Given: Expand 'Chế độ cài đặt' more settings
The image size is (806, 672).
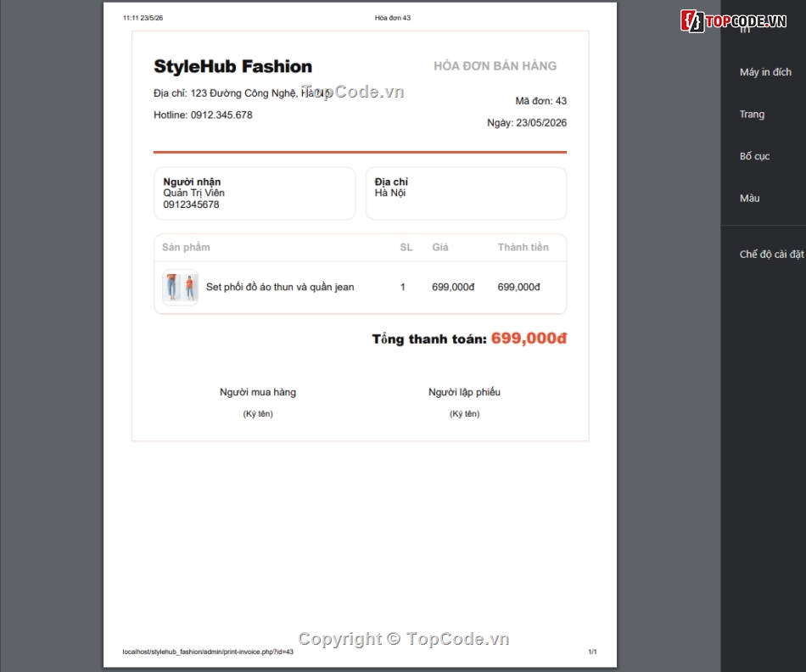Looking at the screenshot, I should 771,254.
